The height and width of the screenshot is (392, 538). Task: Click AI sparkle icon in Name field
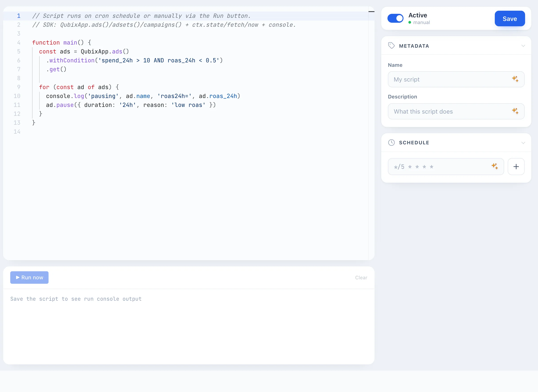click(x=515, y=79)
